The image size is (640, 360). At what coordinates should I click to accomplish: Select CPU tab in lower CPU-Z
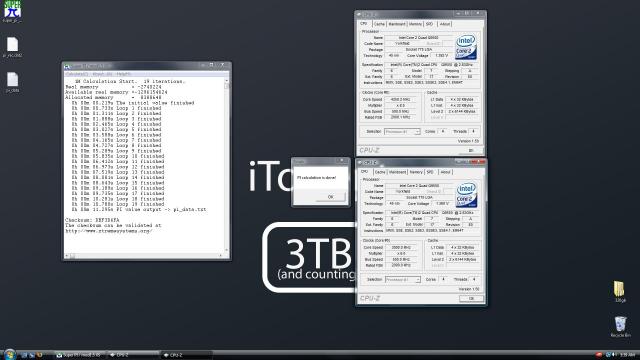(x=364, y=172)
